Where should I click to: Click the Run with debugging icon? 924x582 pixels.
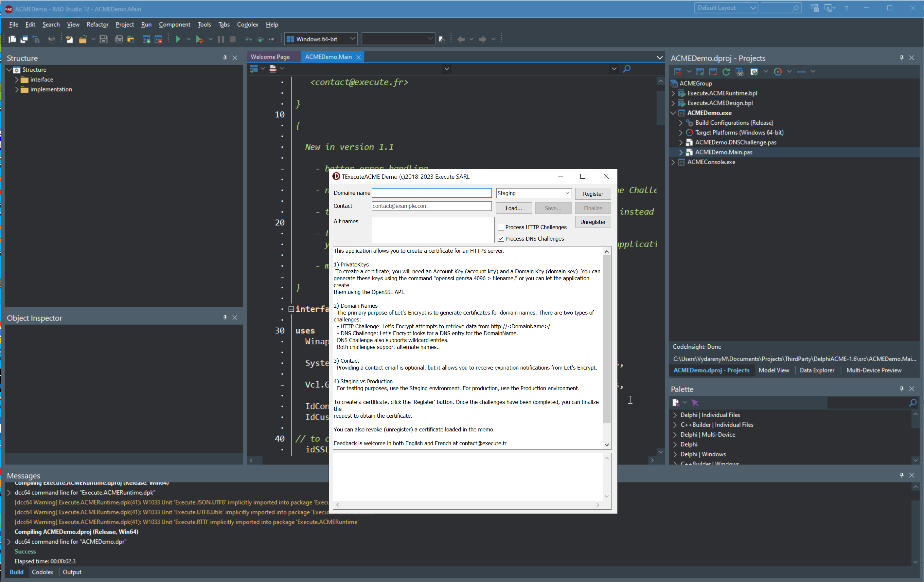coord(199,39)
